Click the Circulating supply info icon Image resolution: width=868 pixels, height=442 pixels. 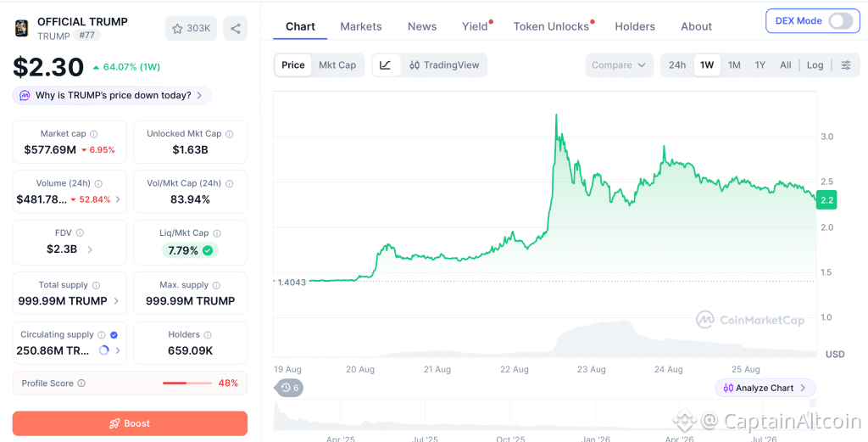coord(102,335)
